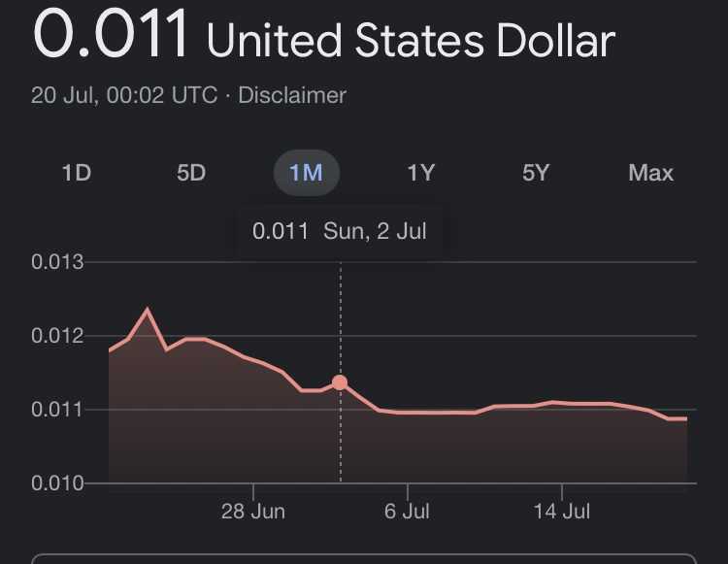Switch to the 1D time range tab
Viewport: 728px width, 564px height.
pyautogui.click(x=76, y=173)
